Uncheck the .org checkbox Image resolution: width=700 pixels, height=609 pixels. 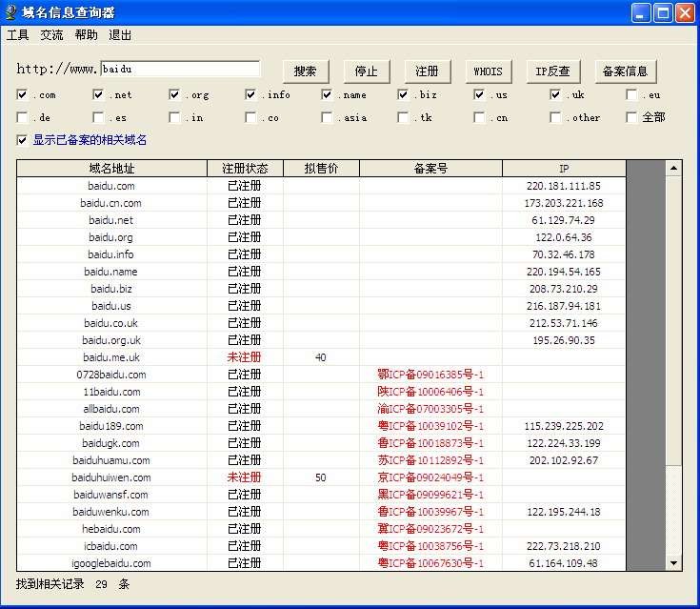(174, 94)
